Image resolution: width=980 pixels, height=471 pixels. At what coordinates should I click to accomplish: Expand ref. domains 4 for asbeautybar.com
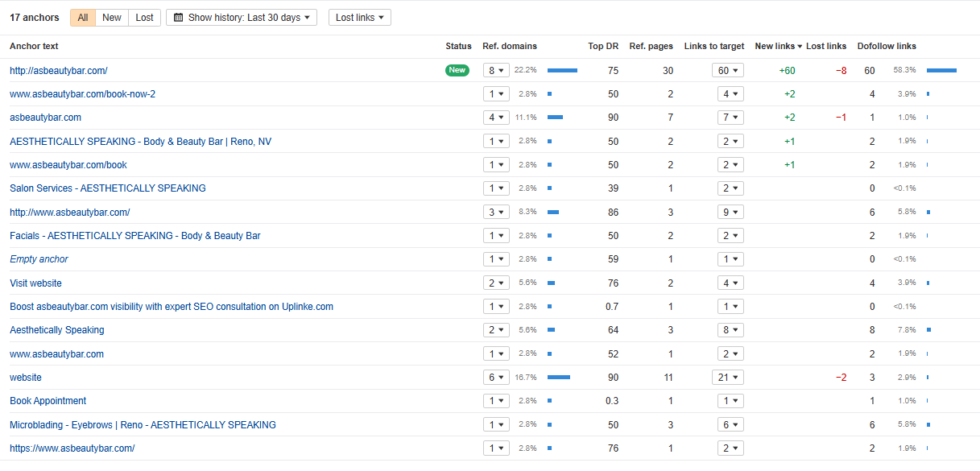pos(495,118)
